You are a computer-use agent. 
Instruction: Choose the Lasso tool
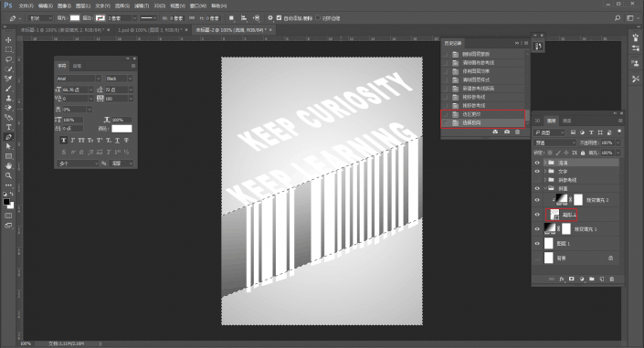pyautogui.click(x=8, y=59)
